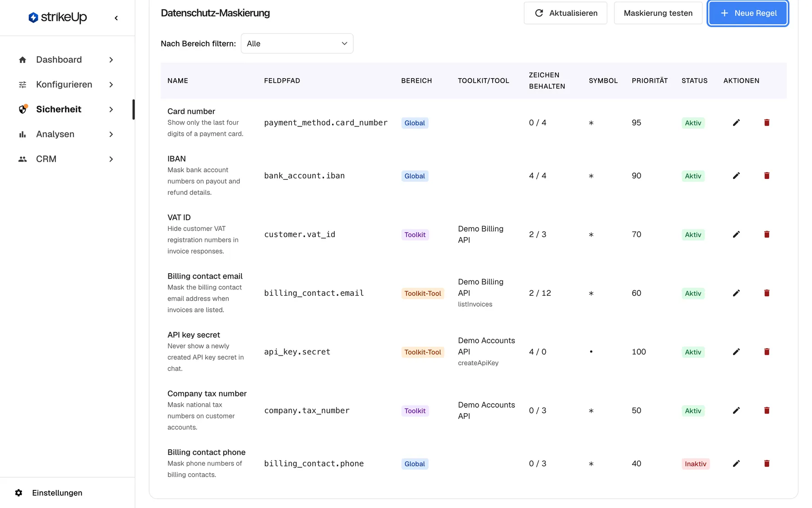Viewport: 812px width, 508px height.
Task: Edit the Card number masking rule
Action: (736, 123)
